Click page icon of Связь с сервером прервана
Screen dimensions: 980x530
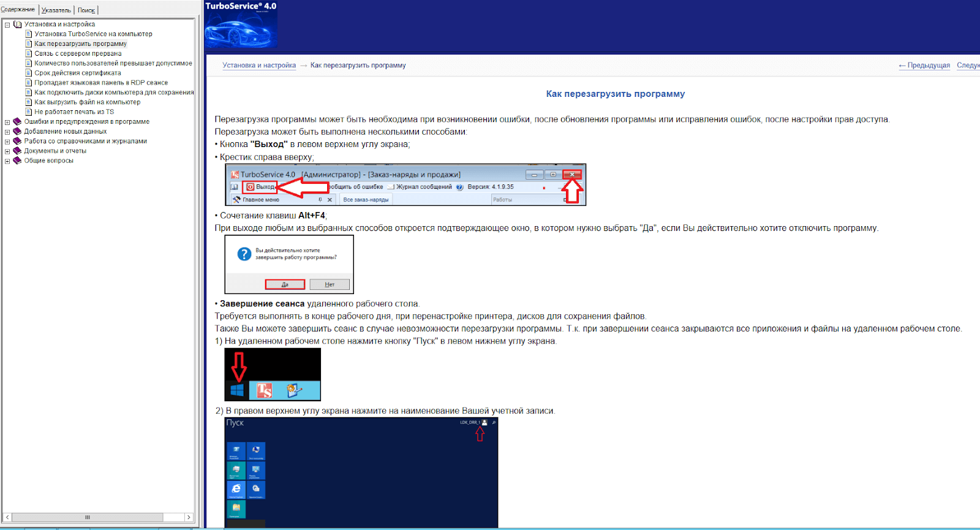click(28, 53)
